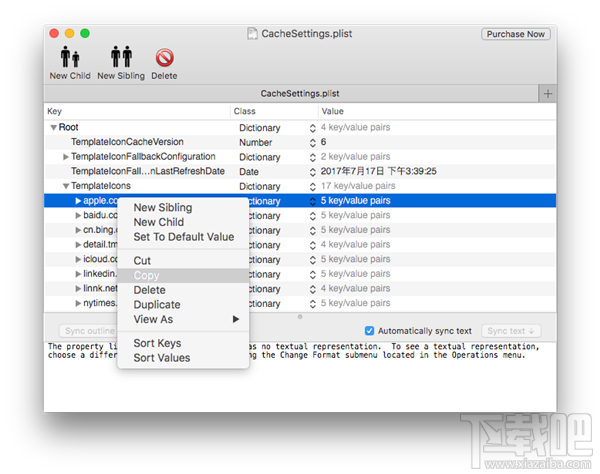The image size is (600, 474).
Task: Expand the cn.bing entry triangle
Action: pyautogui.click(x=78, y=230)
